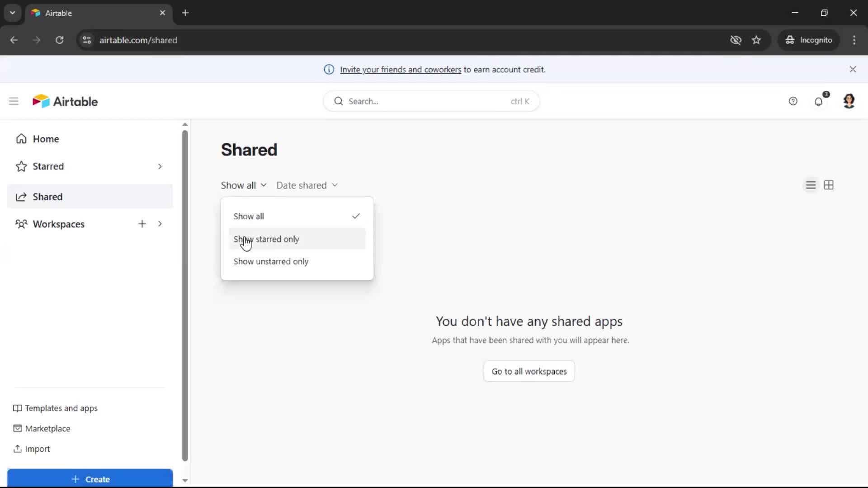Image resolution: width=868 pixels, height=488 pixels.
Task: Switch to grid view layout
Action: point(829,185)
